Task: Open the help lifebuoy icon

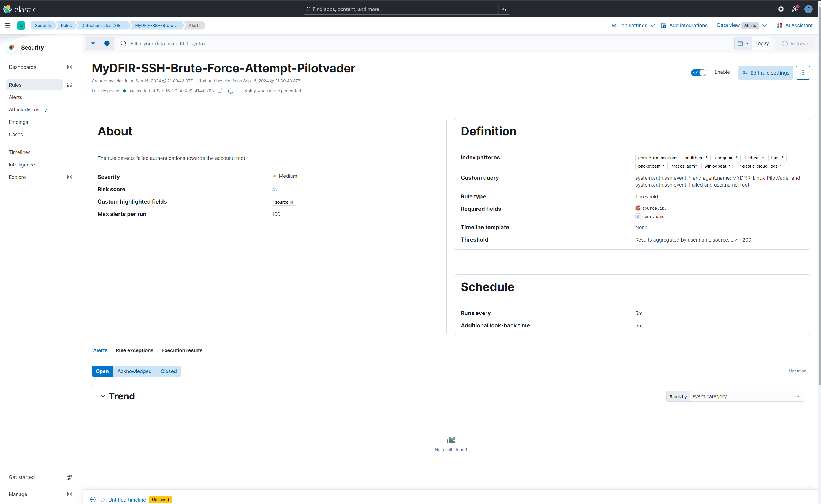Action: coord(781,9)
